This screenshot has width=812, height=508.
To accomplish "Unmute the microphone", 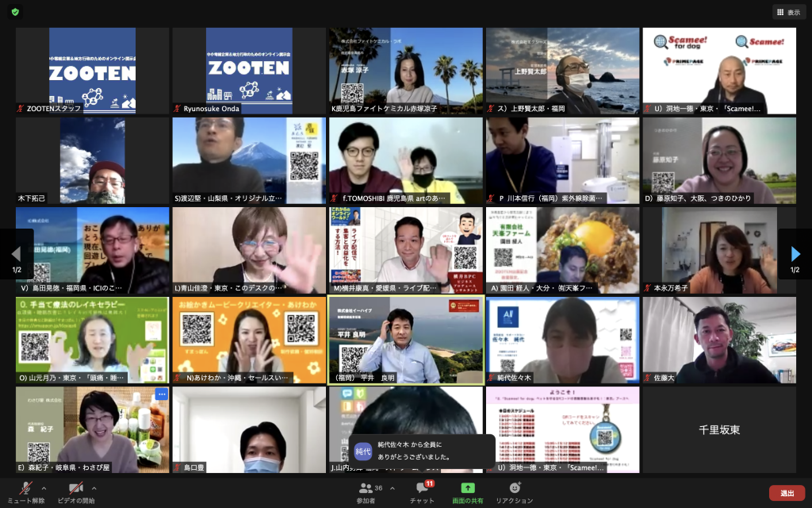I will tap(25, 492).
